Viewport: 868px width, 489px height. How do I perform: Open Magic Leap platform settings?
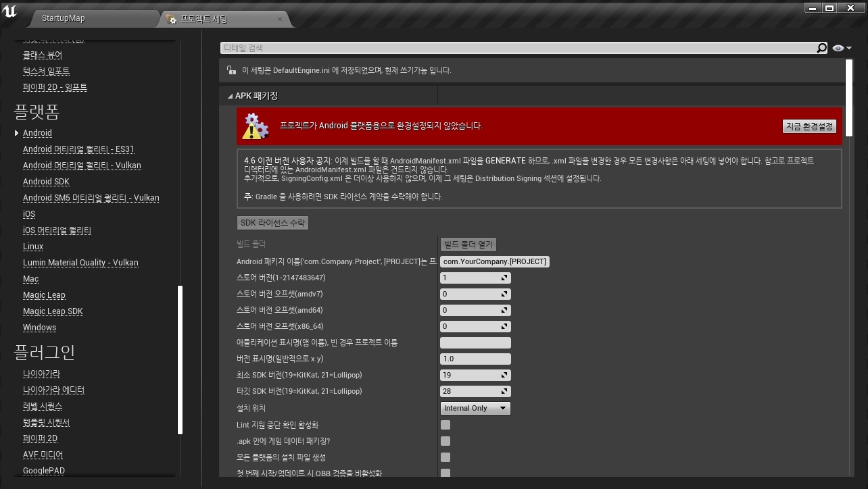click(44, 295)
